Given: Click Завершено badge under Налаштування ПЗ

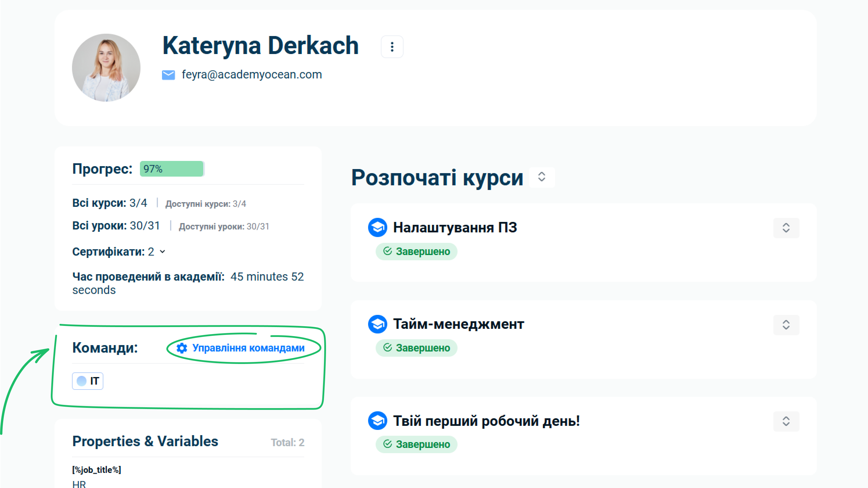Looking at the screenshot, I should tap(417, 252).
